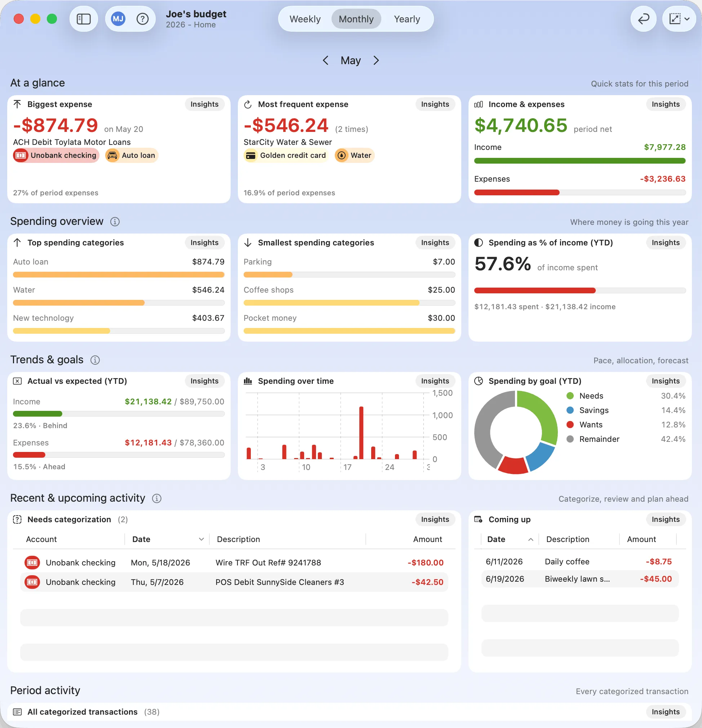Open Insights for Most frequent expense
The height and width of the screenshot is (728, 702).
pyautogui.click(x=435, y=105)
